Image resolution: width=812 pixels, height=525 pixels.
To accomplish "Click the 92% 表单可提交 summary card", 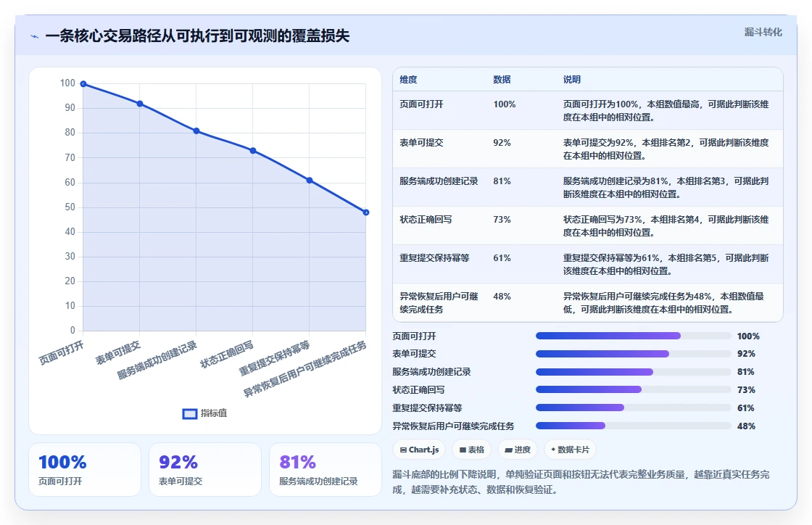I will [x=205, y=470].
